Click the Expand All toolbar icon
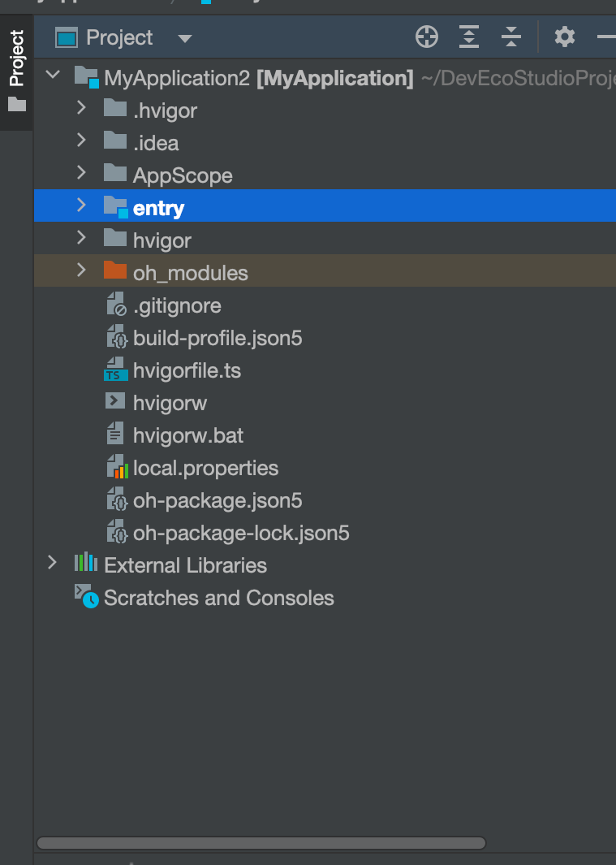The height and width of the screenshot is (865, 616). click(x=469, y=37)
